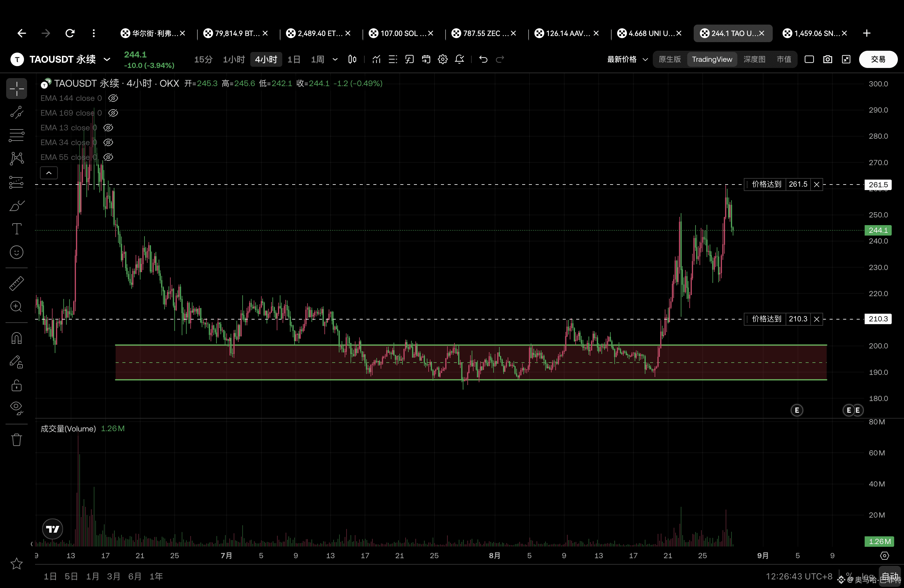Select the 1小时 timeframe

coord(234,59)
